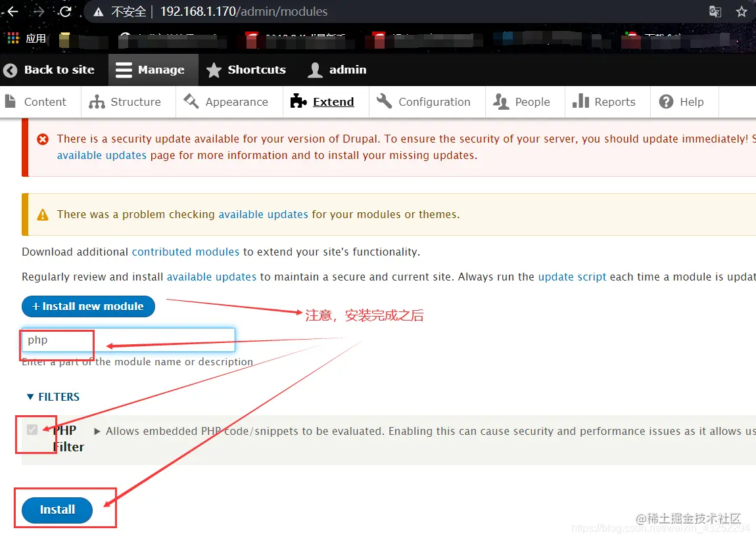This screenshot has width=756, height=540.
Task: Open available updates link in the yellow warning
Action: point(263,214)
